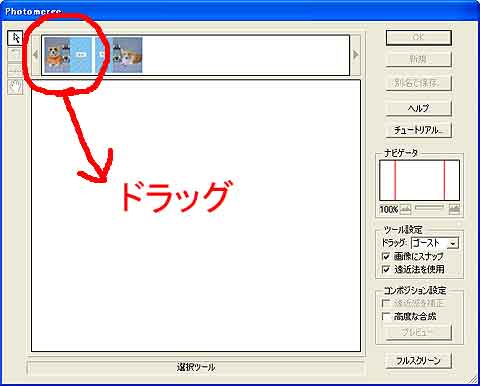
Task: Open the ドラッグ ゴースト dropdown
Action: pos(435,243)
